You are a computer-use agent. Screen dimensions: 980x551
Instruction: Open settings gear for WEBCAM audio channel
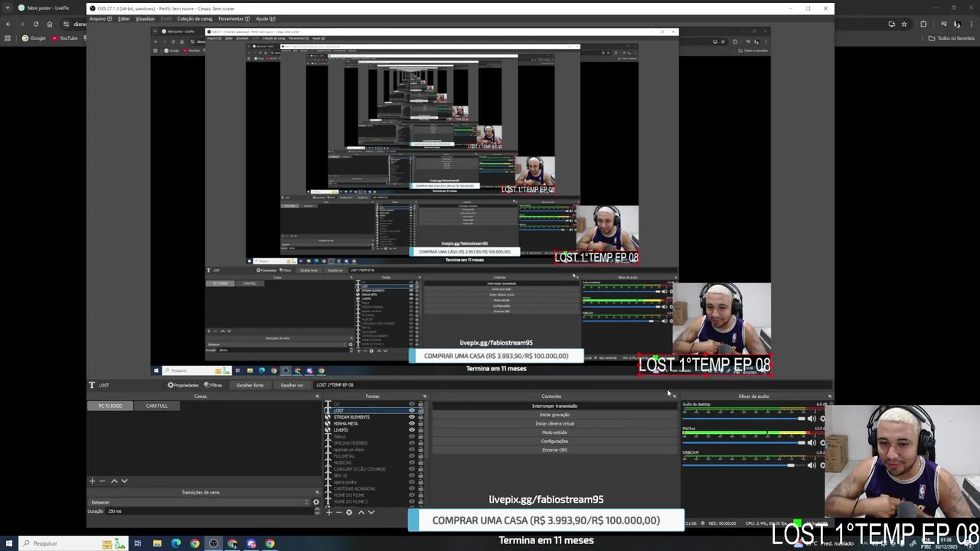click(822, 465)
